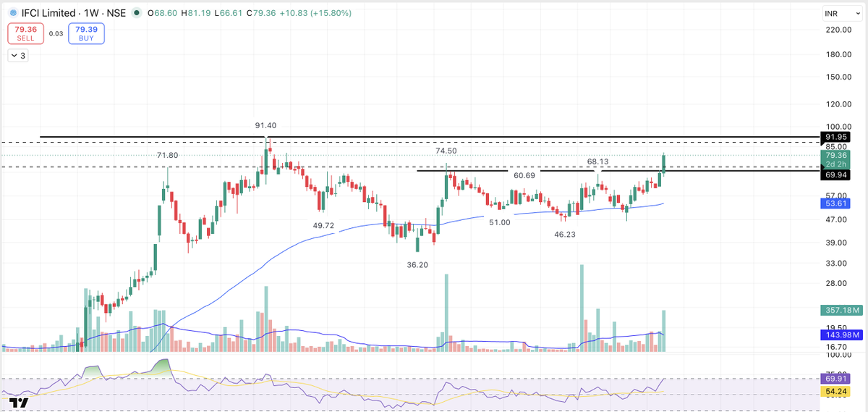Click the 91.40 swing high label
The height and width of the screenshot is (412, 868).
coord(265,125)
